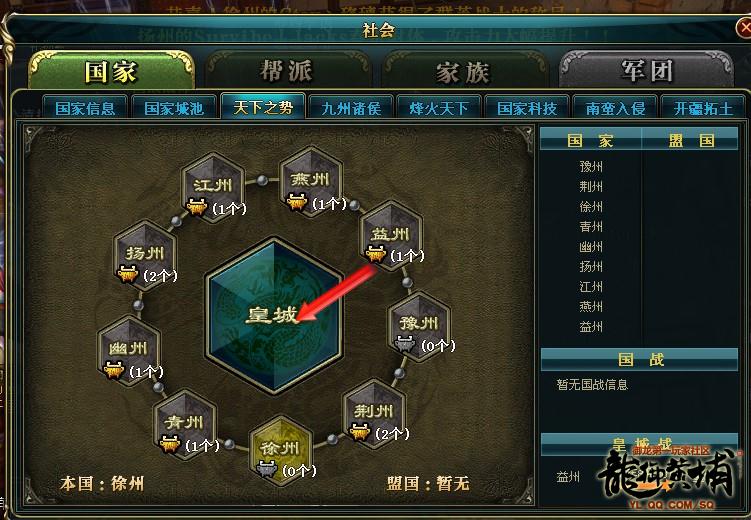Select 幽州 in the country list
This screenshot has height=520, width=751.
point(591,247)
